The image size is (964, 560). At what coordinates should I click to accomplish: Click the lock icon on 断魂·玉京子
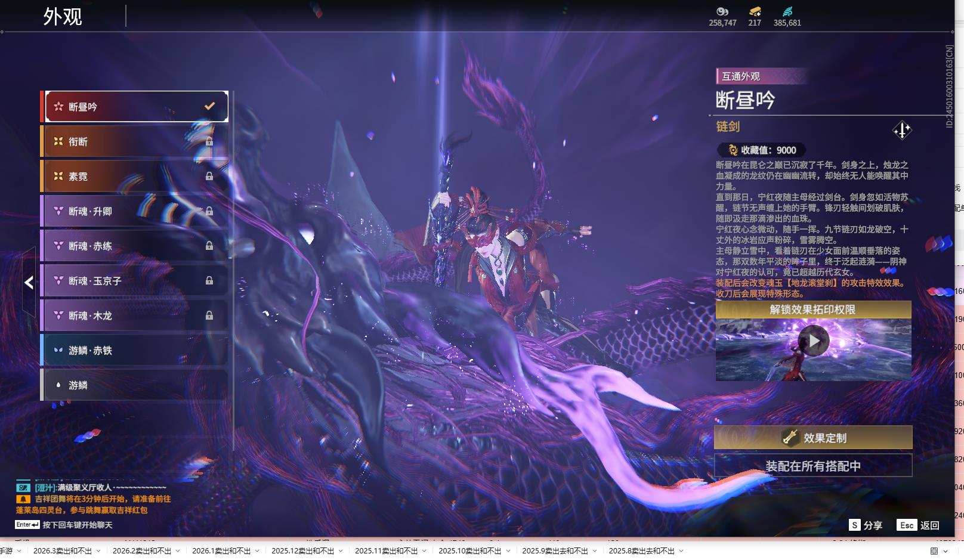tap(209, 280)
